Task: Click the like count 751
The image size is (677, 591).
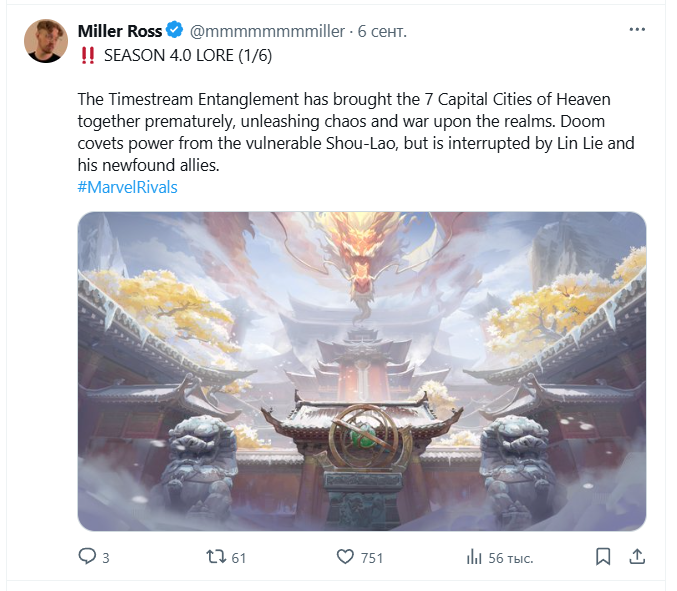Action: (372, 558)
